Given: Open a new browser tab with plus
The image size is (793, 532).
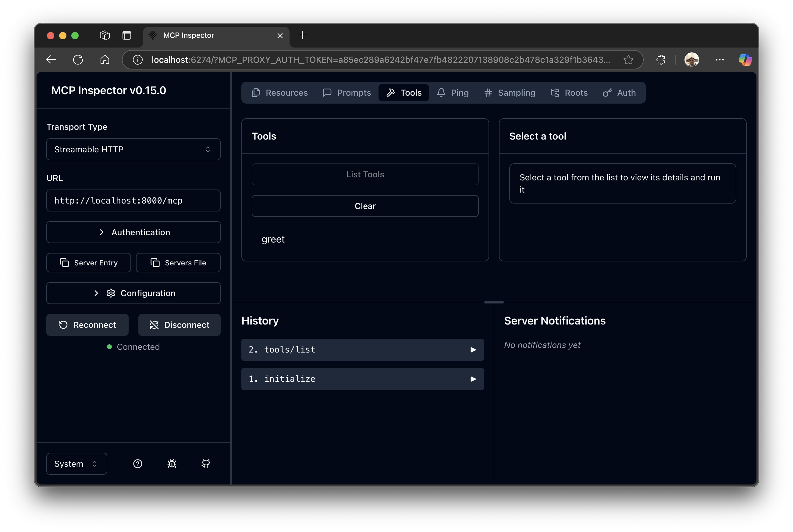Looking at the screenshot, I should click(x=303, y=35).
